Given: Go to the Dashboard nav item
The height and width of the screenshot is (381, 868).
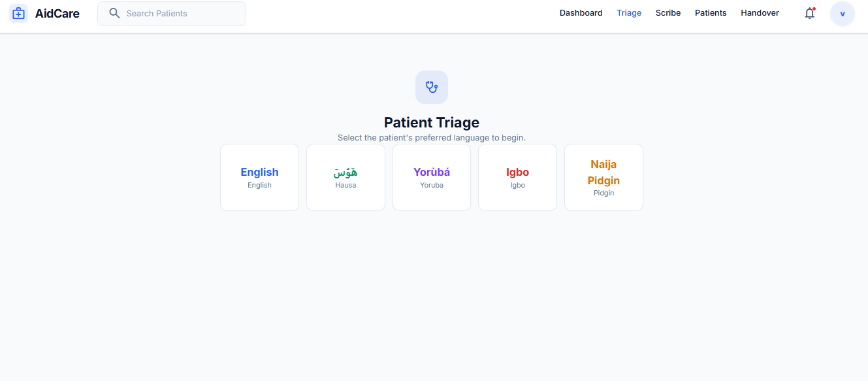Looking at the screenshot, I should [x=581, y=13].
